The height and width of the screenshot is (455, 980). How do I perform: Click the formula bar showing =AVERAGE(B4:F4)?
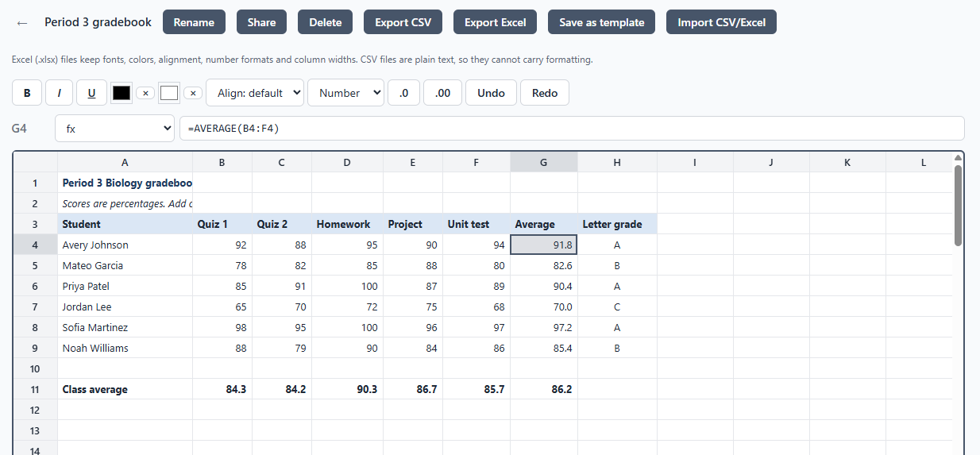(572, 128)
